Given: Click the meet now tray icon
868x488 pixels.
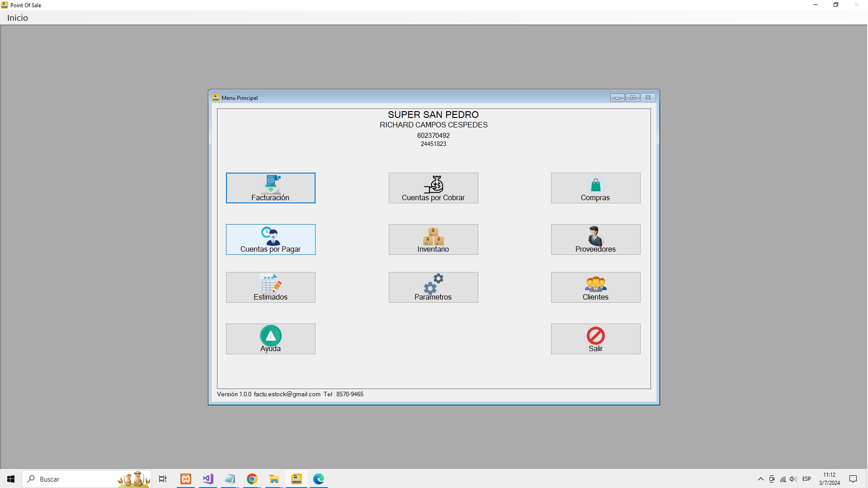Looking at the screenshot, I should [x=772, y=479].
